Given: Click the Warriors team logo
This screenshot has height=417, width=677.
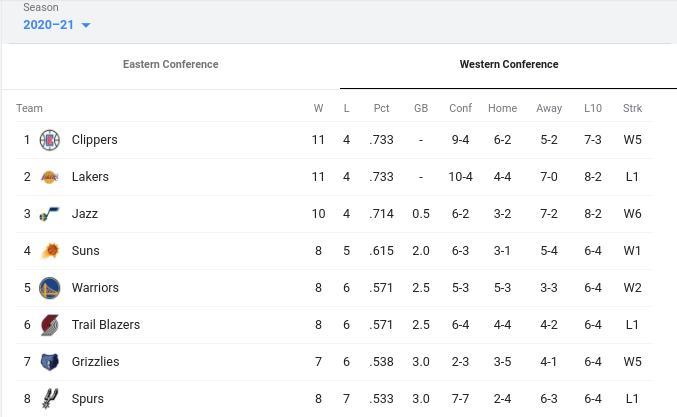Looking at the screenshot, I should click(49, 288).
